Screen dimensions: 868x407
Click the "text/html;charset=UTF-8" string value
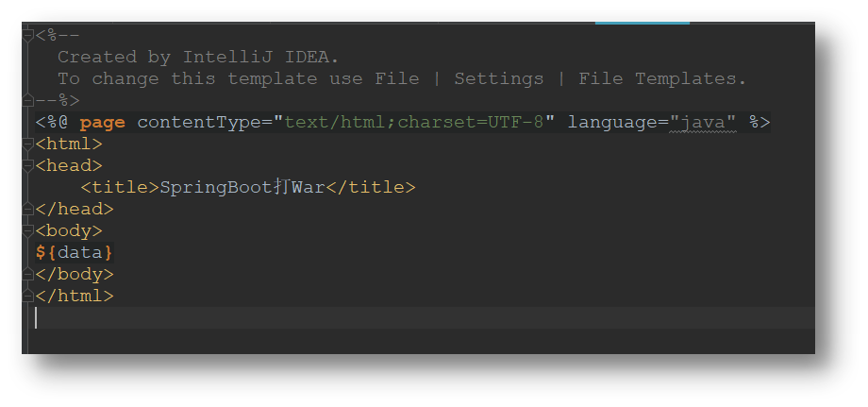[x=414, y=123]
